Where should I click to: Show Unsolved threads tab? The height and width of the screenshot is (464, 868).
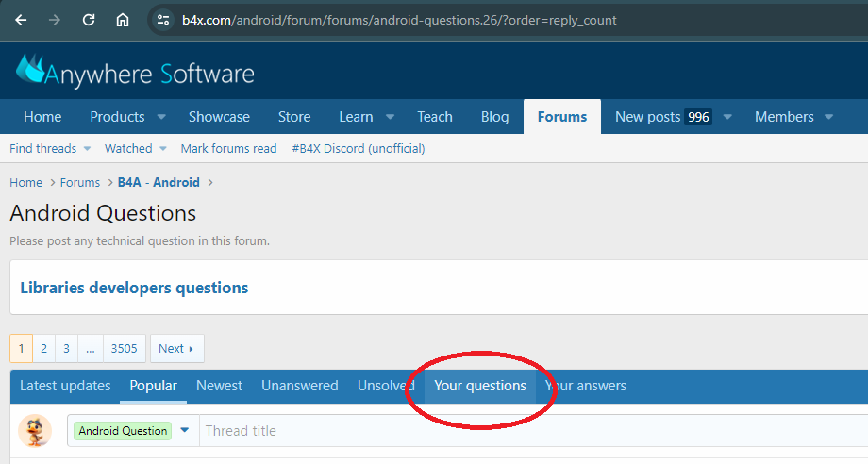click(x=386, y=386)
